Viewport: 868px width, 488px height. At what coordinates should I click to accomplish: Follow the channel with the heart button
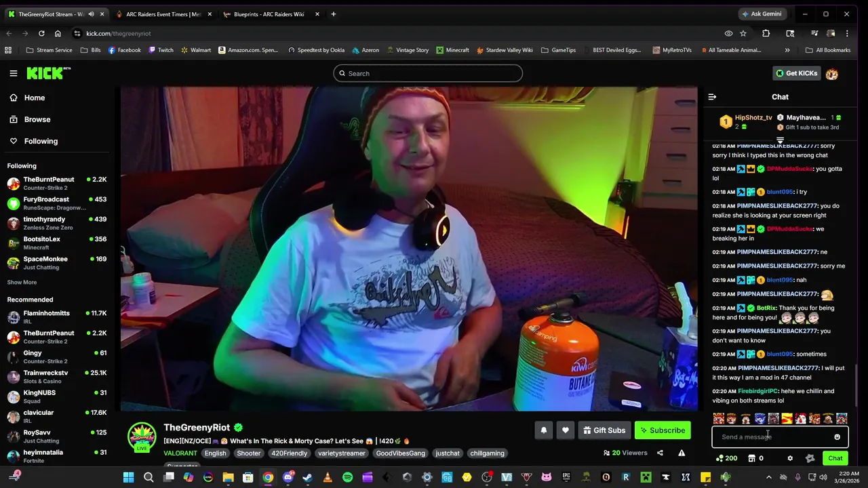[565, 430]
